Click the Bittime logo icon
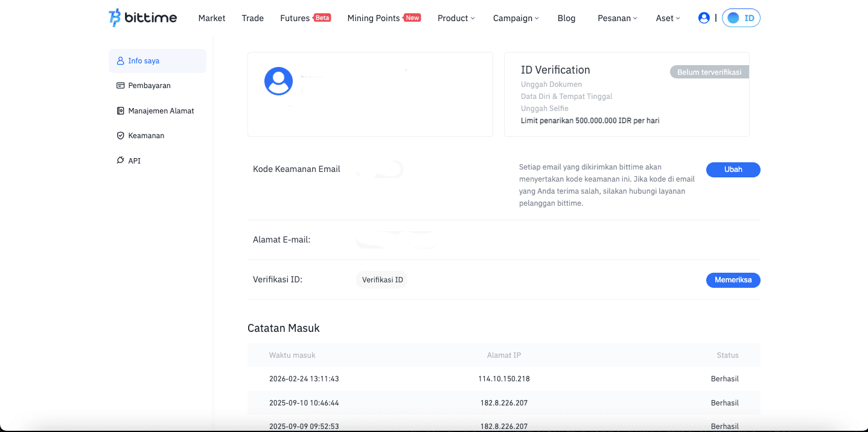 coord(115,18)
